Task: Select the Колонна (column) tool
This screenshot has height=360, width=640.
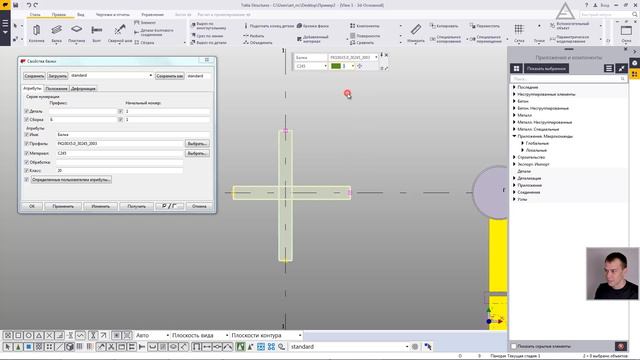Action: pos(36,33)
